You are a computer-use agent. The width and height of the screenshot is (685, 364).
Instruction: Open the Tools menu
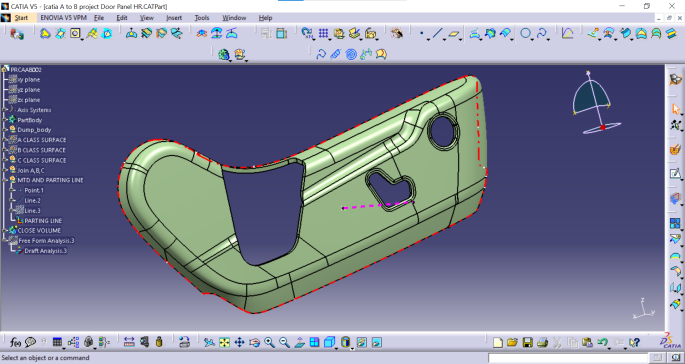click(x=202, y=18)
